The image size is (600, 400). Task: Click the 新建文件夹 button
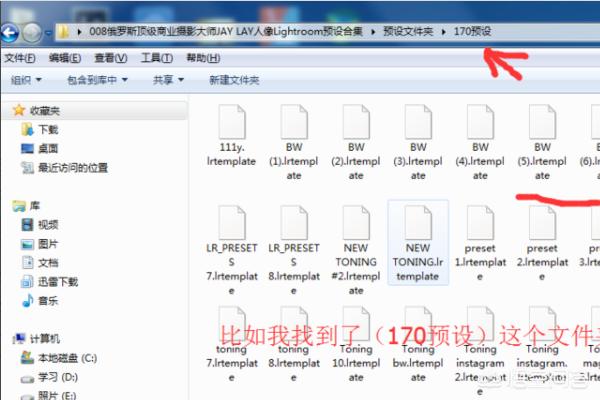click(234, 80)
